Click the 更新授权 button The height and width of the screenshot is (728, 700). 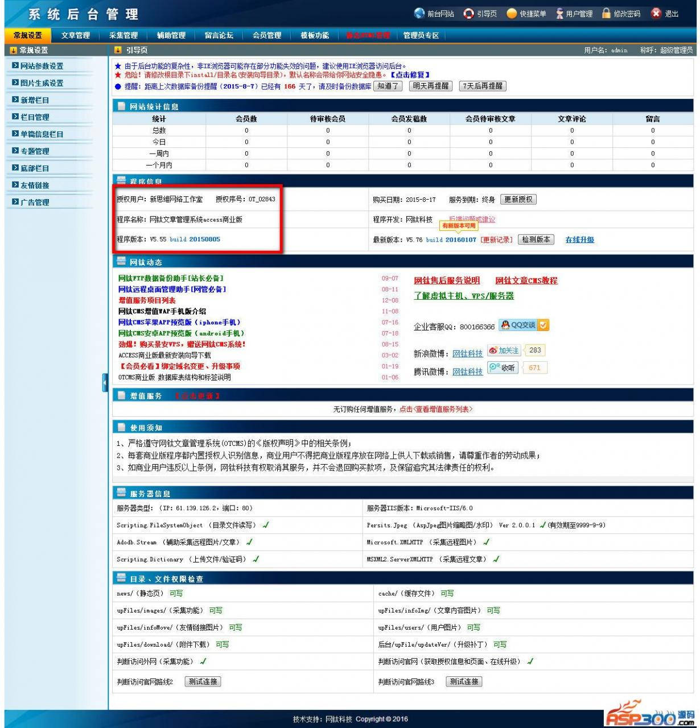click(518, 200)
